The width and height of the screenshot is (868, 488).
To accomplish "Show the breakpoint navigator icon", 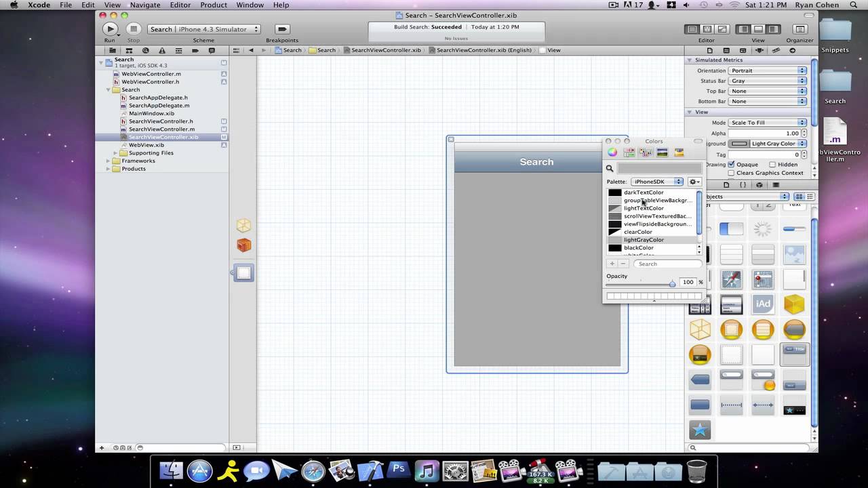I will coord(195,51).
